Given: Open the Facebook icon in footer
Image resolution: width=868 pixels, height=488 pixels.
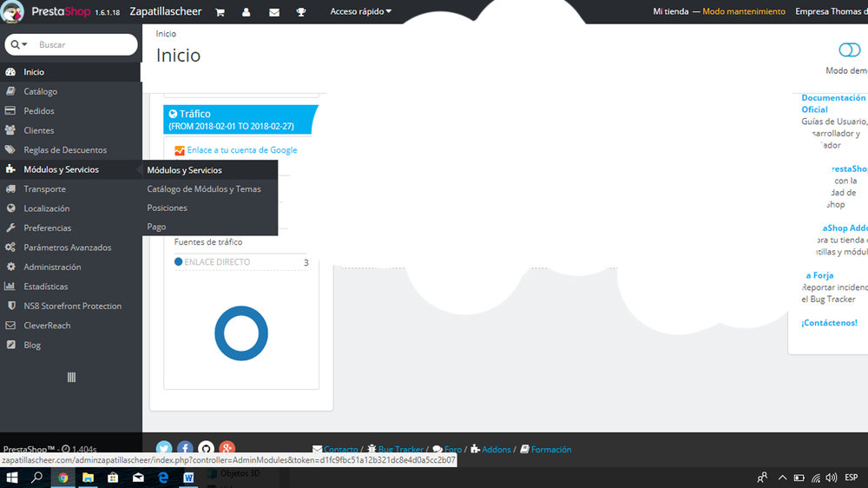Looking at the screenshot, I should (185, 447).
